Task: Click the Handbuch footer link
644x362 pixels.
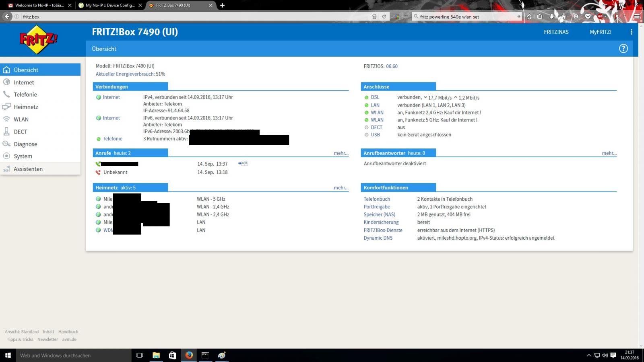Action: pos(68,332)
